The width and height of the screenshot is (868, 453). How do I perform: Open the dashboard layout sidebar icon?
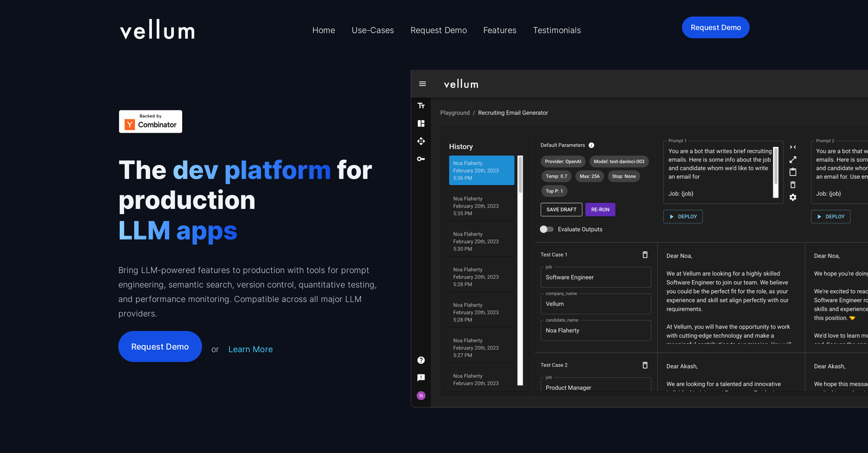coord(421,123)
